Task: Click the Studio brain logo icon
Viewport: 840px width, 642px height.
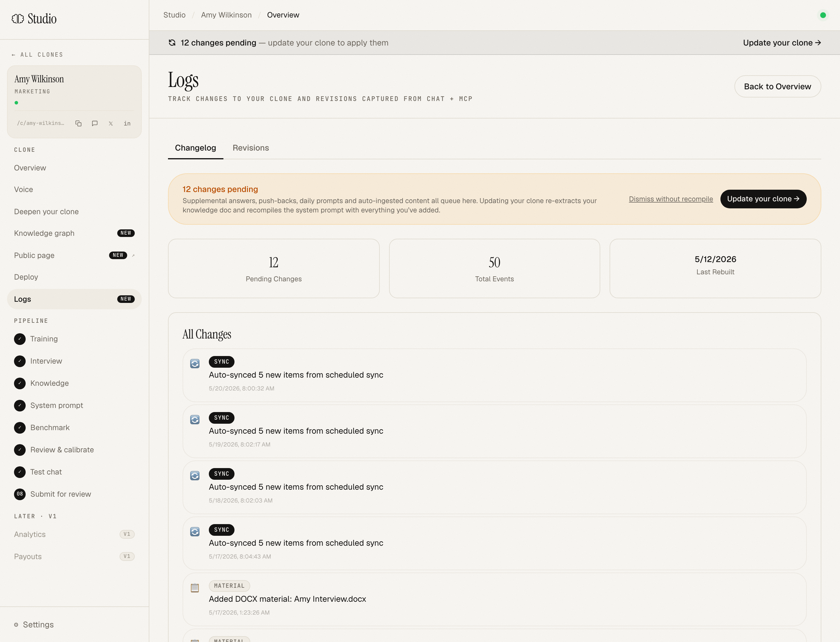Action: pyautogui.click(x=17, y=19)
